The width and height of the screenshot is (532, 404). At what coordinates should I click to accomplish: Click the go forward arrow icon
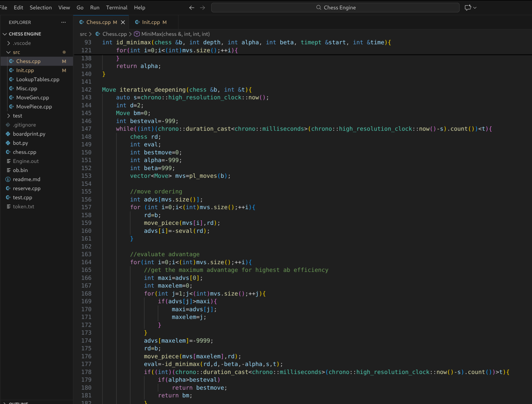coord(203,8)
